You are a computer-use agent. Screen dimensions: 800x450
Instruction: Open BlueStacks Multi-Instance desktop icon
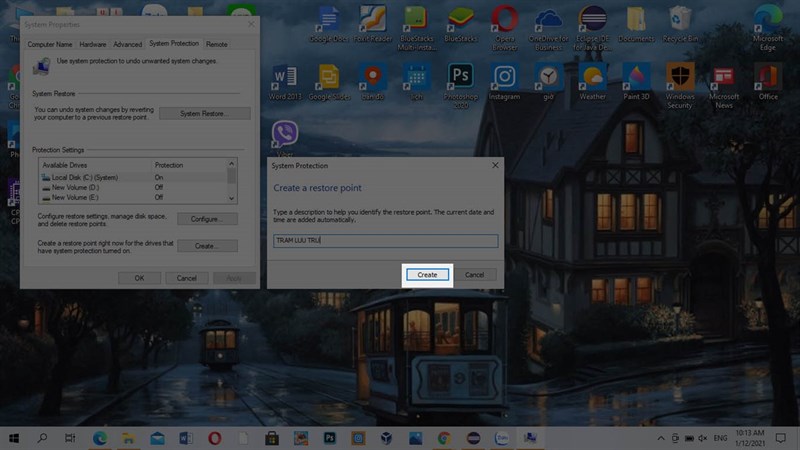pos(416,28)
